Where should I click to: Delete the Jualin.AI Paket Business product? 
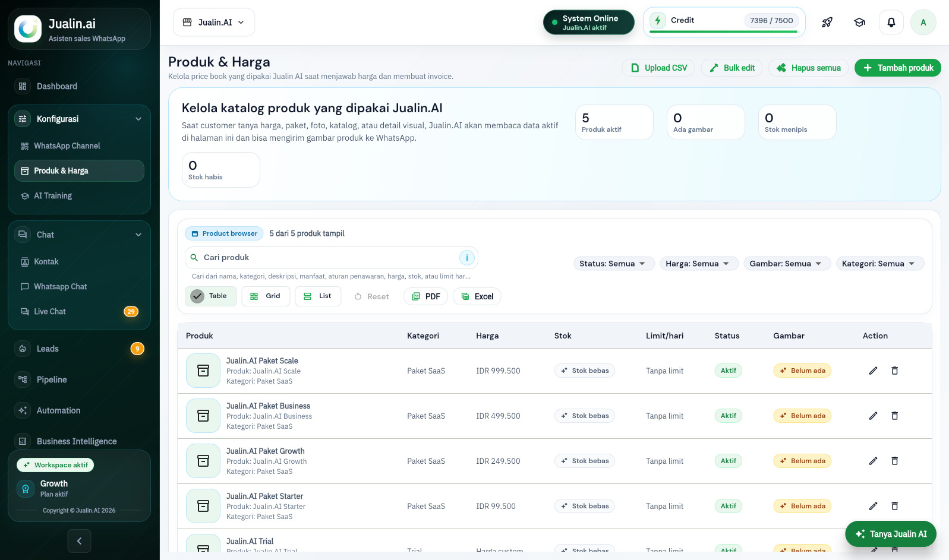pos(894,416)
